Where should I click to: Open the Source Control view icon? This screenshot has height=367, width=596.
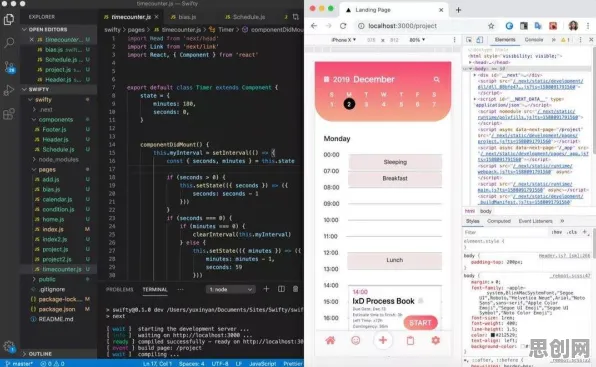click(9, 67)
